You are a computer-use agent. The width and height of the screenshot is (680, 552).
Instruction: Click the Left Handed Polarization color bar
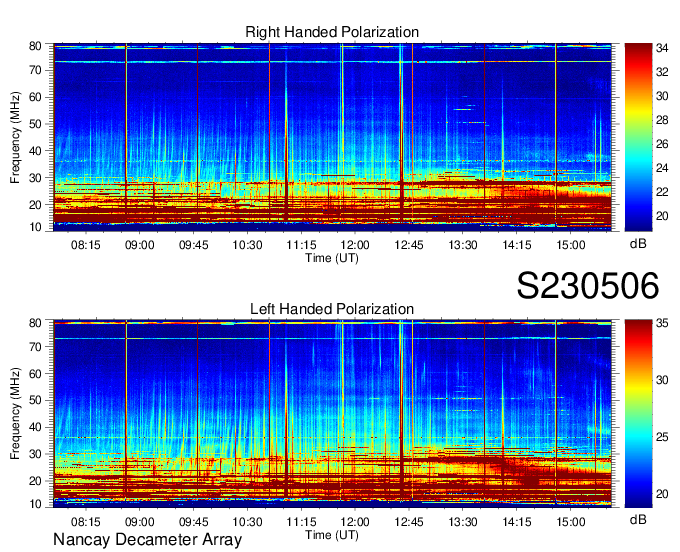(x=638, y=414)
